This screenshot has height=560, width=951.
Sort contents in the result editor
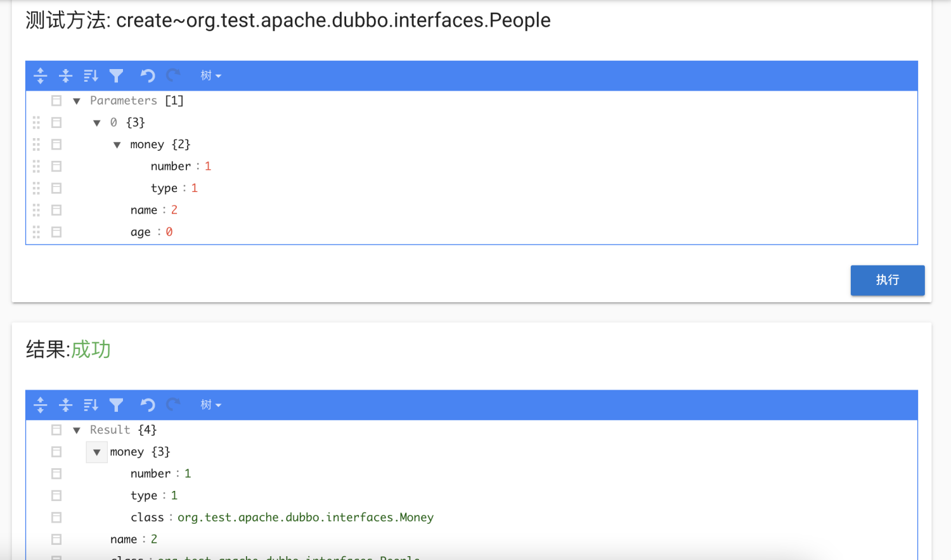click(91, 405)
